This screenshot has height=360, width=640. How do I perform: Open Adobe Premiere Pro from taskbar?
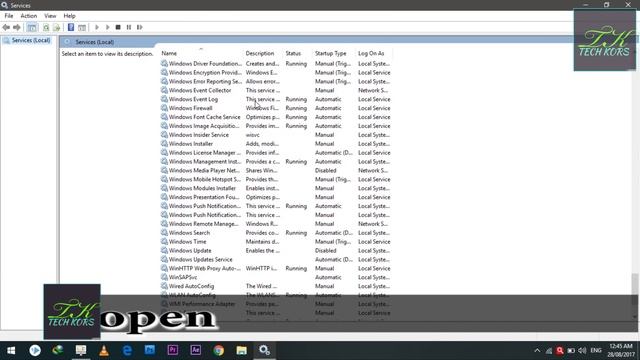point(173,350)
